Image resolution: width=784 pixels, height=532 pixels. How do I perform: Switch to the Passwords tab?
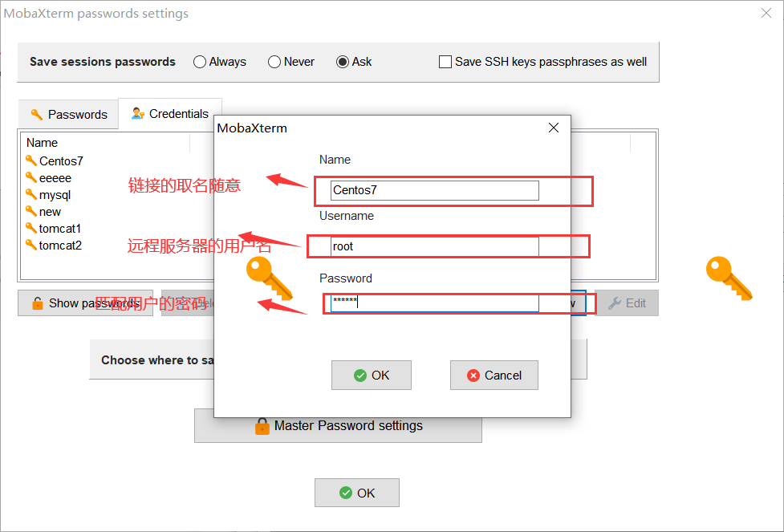pyautogui.click(x=68, y=114)
